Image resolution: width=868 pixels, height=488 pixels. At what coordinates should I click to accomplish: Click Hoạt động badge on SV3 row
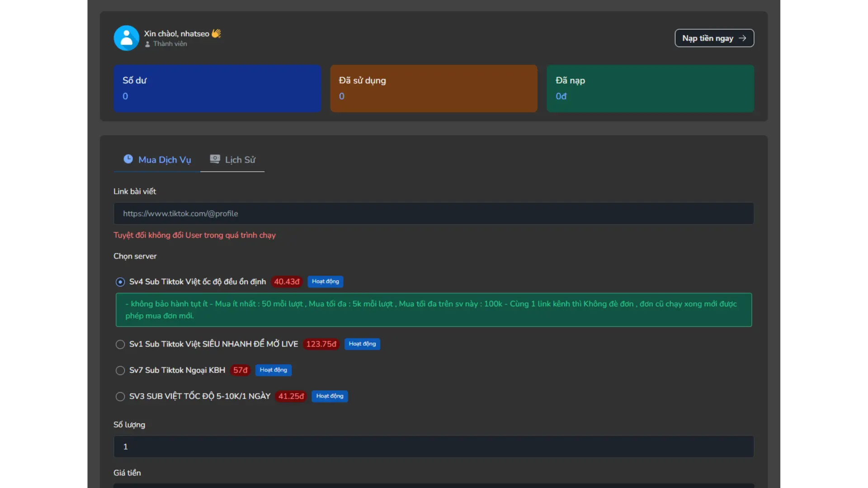click(330, 396)
